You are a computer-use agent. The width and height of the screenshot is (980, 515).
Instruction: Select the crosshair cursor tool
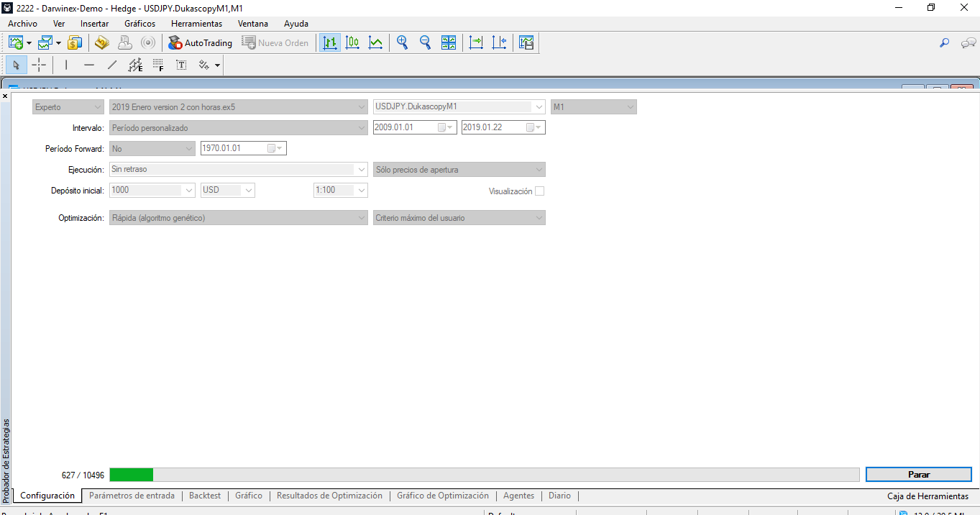(x=39, y=65)
